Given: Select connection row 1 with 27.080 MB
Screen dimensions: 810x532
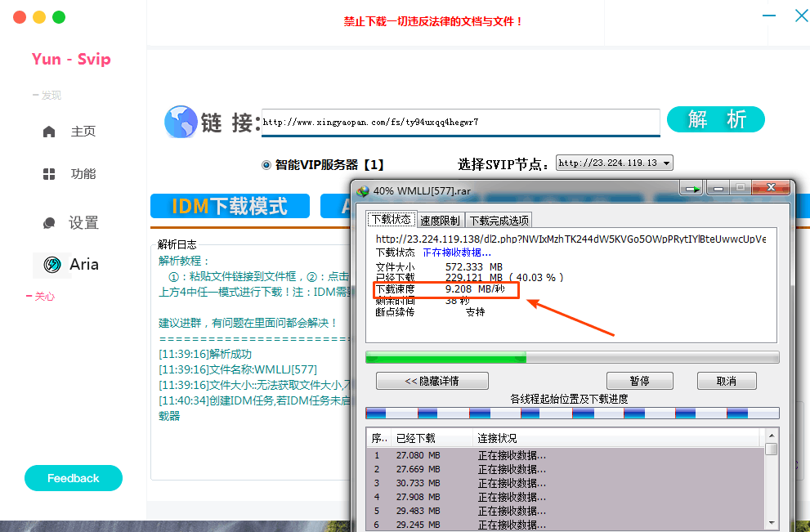Looking at the screenshot, I should (x=566, y=455).
